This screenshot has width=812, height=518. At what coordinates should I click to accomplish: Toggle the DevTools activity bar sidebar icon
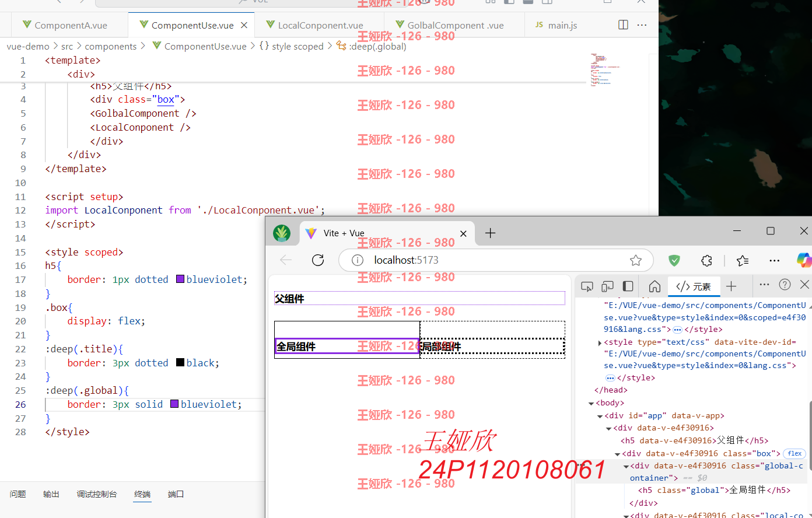628,286
